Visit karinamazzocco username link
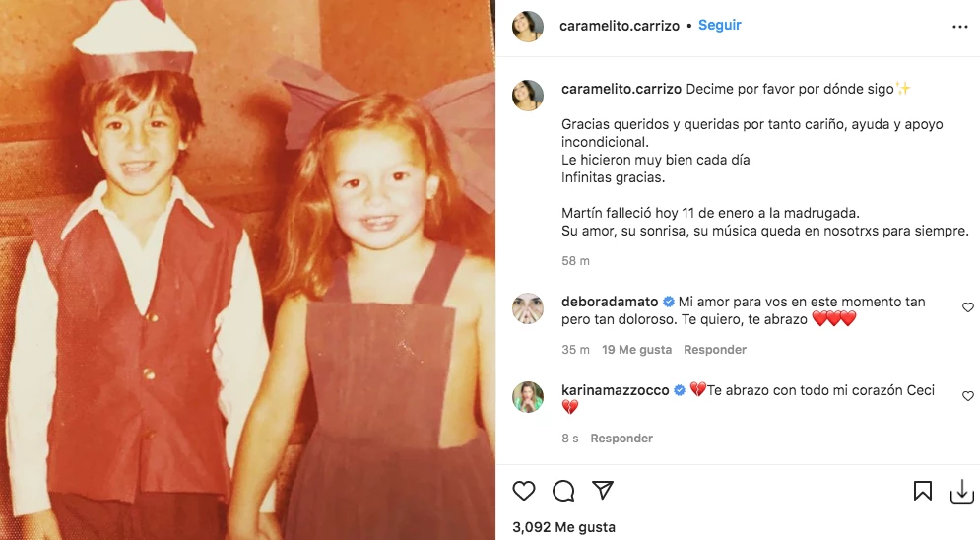 point(615,390)
